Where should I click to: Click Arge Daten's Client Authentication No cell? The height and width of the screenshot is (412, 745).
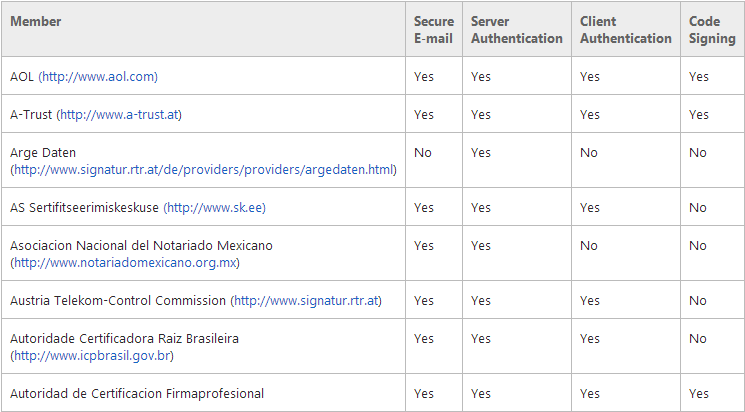pyautogui.click(x=626, y=160)
